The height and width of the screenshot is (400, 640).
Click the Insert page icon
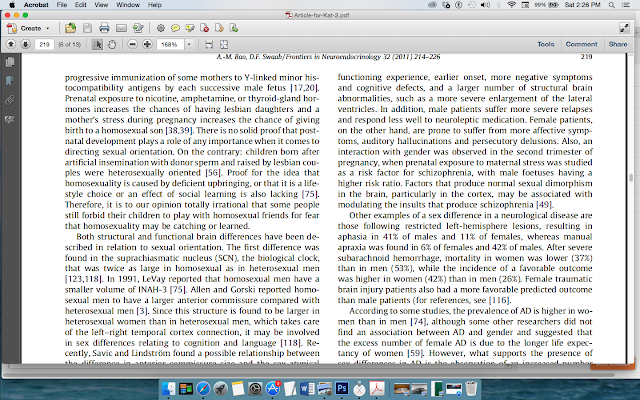(x=234, y=28)
